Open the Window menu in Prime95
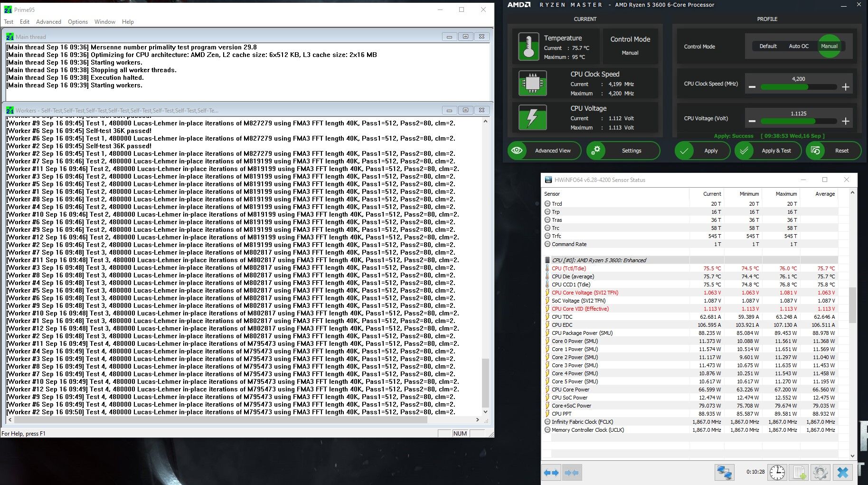 click(x=105, y=22)
